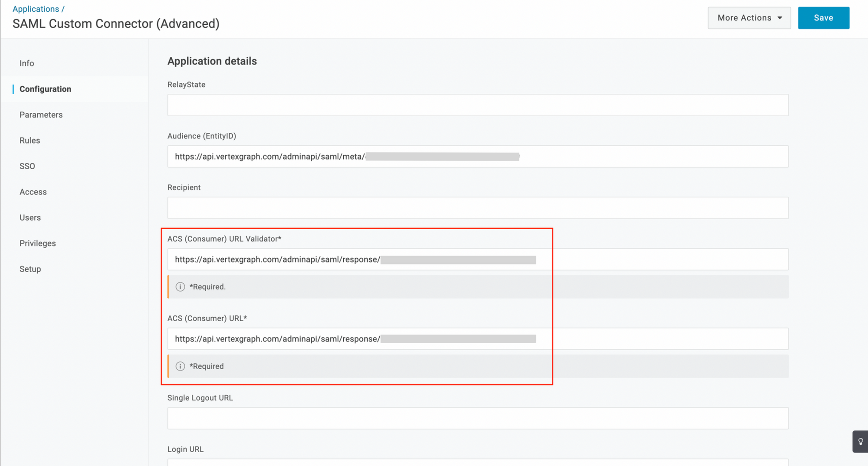Screen dimensions: 868x466
Task: Select the SSO section
Action: [27, 166]
